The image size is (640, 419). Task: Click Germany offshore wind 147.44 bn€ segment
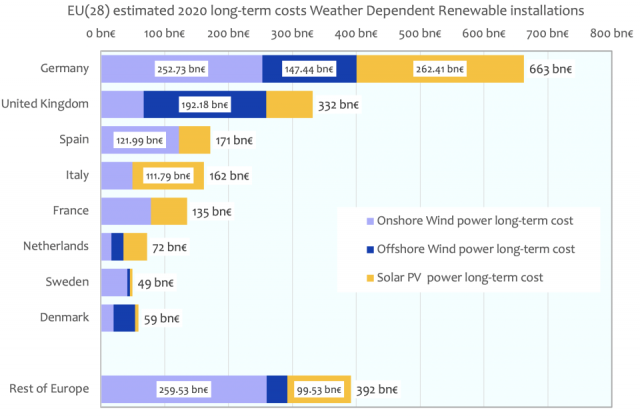309,70
